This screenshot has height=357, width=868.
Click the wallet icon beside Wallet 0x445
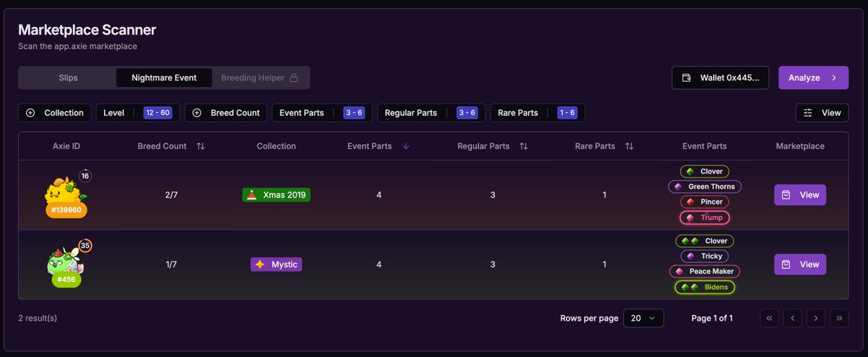pos(686,77)
